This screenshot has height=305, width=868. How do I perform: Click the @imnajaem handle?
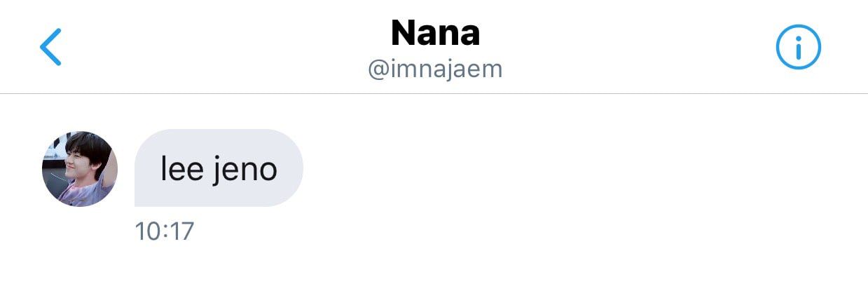(435, 69)
